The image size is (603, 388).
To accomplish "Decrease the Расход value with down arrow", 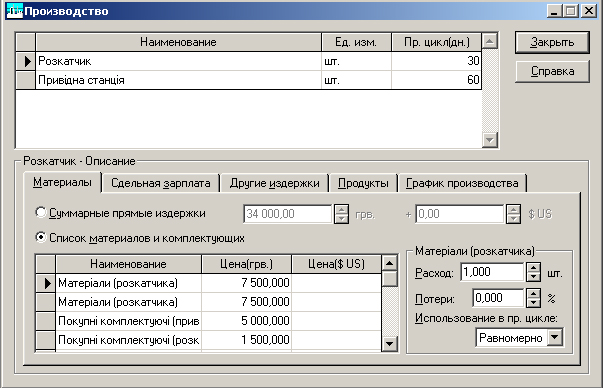I will point(533,277).
